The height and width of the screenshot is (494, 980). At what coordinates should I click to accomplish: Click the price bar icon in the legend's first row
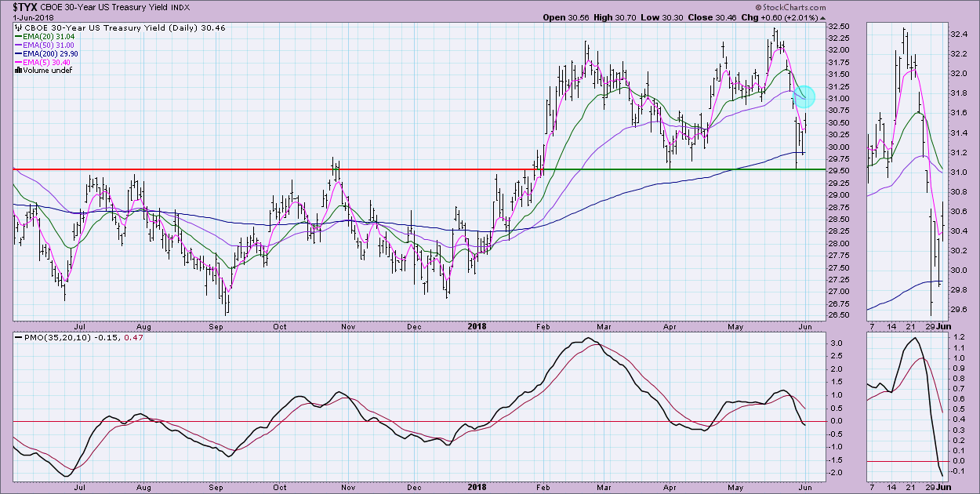click(x=18, y=28)
